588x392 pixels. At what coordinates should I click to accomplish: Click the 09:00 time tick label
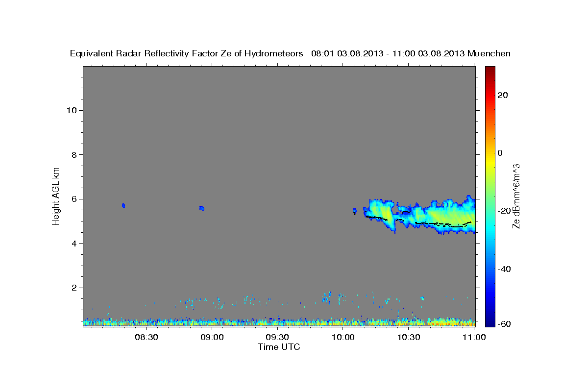point(212,338)
